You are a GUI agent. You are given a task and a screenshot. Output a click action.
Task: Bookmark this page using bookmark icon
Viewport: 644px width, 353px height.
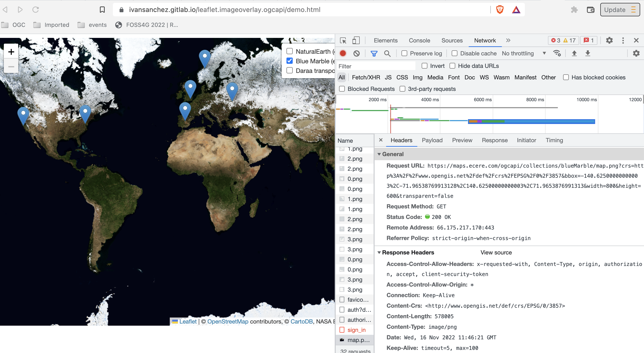(x=102, y=10)
